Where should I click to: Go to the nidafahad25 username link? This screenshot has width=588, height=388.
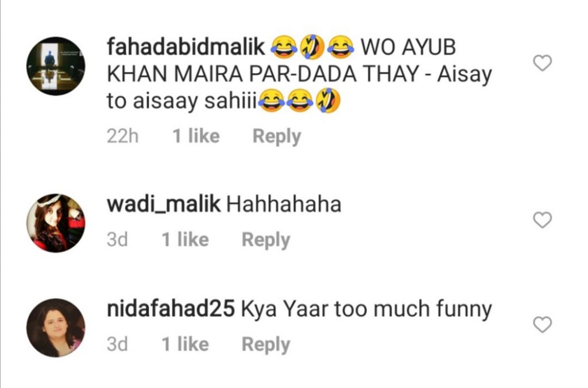click(171, 309)
